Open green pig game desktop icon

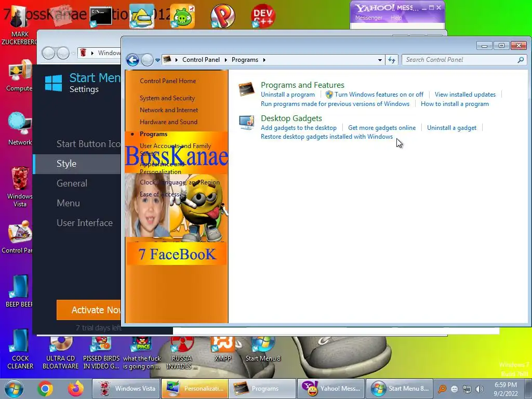pos(182,16)
